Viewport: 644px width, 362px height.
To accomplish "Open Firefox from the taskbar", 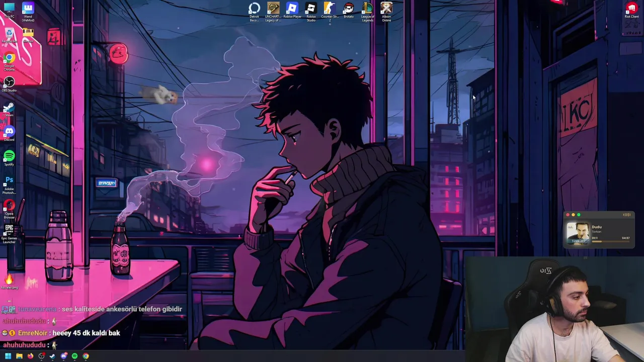I will point(30,356).
